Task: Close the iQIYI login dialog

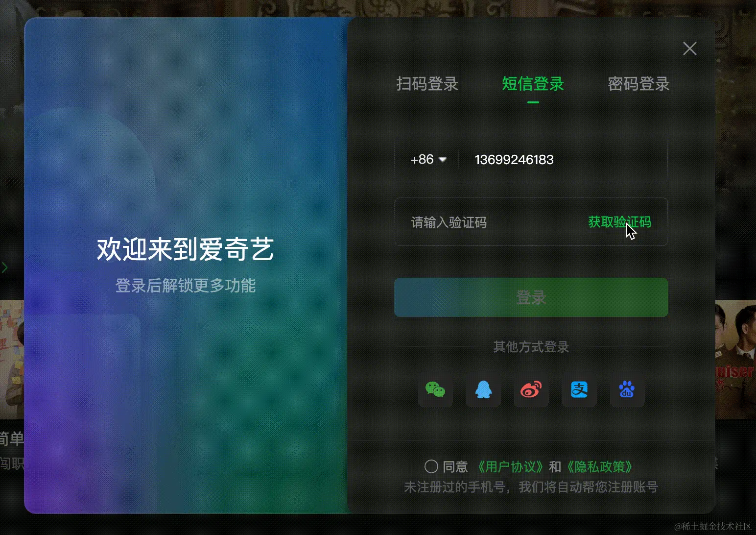Action: pos(689,49)
